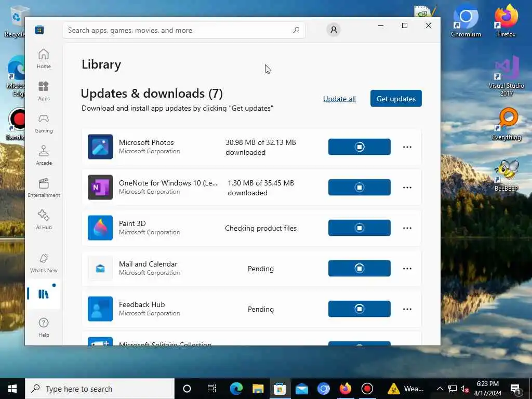Select the Paint 3D app name
Viewport: 532px width, 399px height.
tap(132, 223)
